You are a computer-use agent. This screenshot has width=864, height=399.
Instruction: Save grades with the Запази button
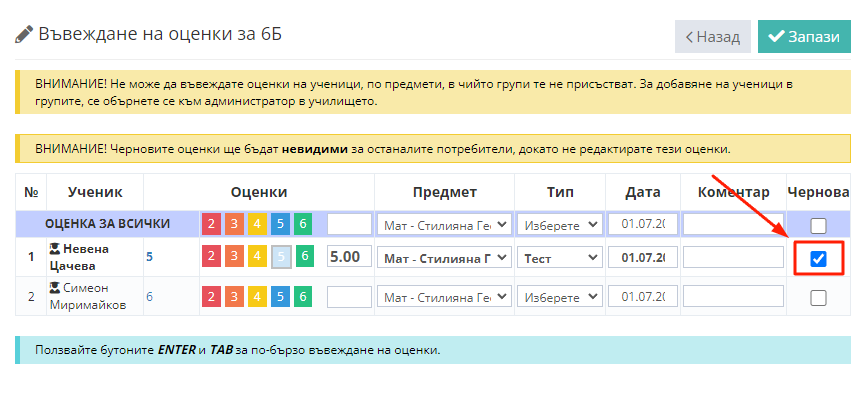[x=804, y=37]
